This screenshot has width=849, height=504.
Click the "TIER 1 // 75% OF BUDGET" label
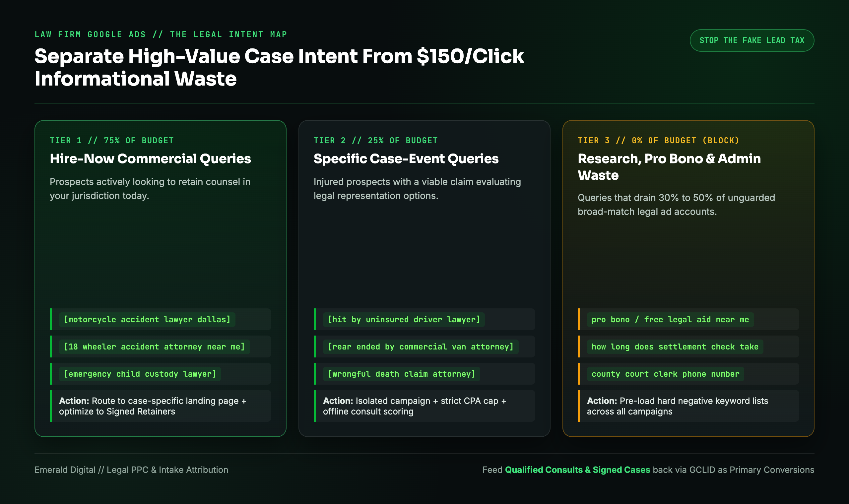112,141
